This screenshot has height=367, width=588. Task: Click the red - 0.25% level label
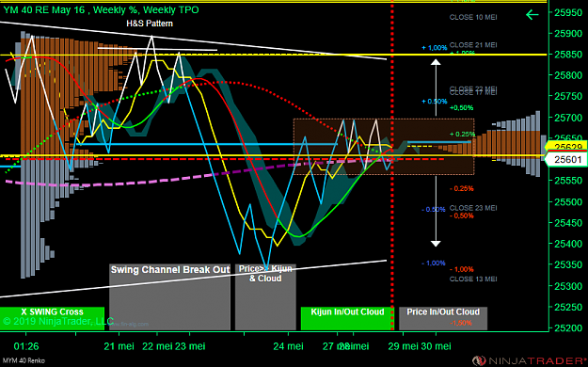pos(462,188)
